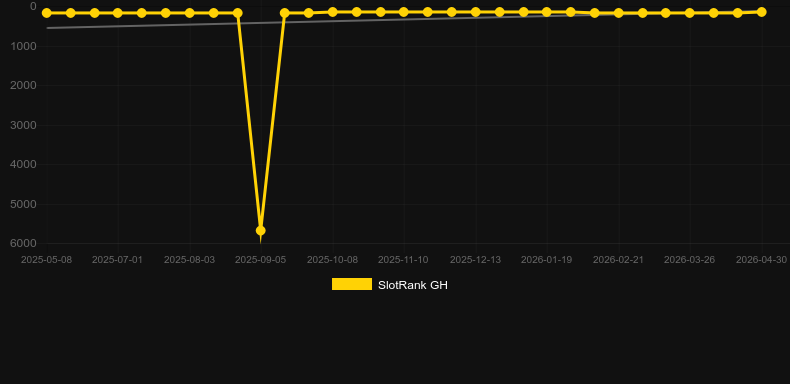Click the 3000 rank axis label
The height and width of the screenshot is (384, 790).
point(23,125)
